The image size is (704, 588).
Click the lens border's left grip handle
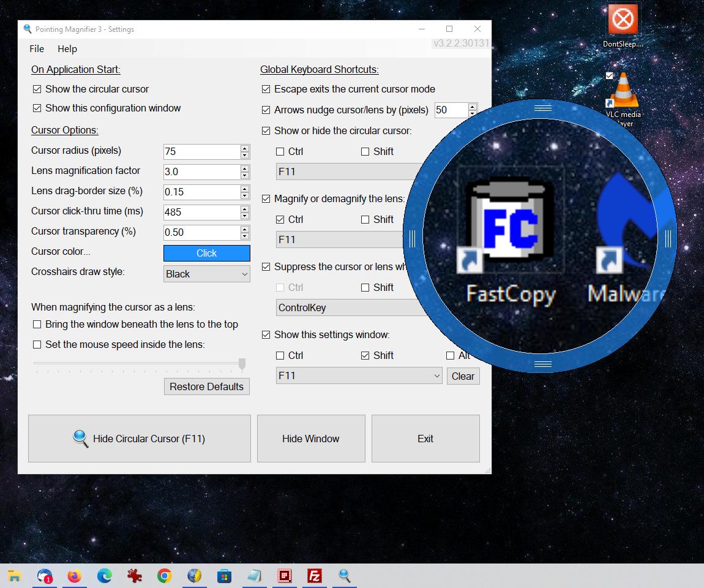(412, 238)
